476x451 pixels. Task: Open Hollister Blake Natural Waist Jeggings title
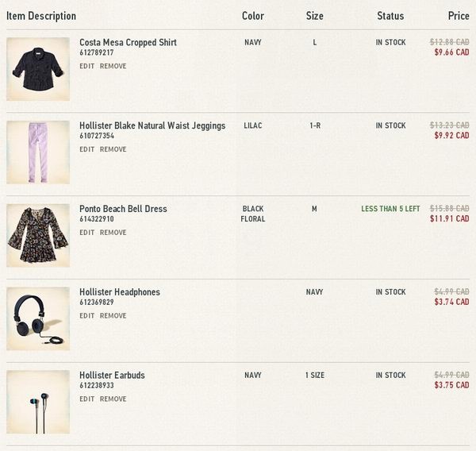pyautogui.click(x=152, y=125)
